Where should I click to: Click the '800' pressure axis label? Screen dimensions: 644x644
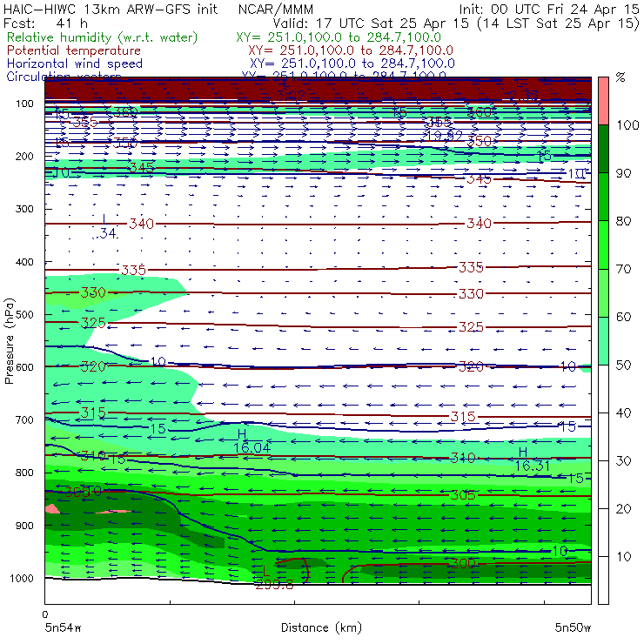(x=24, y=473)
